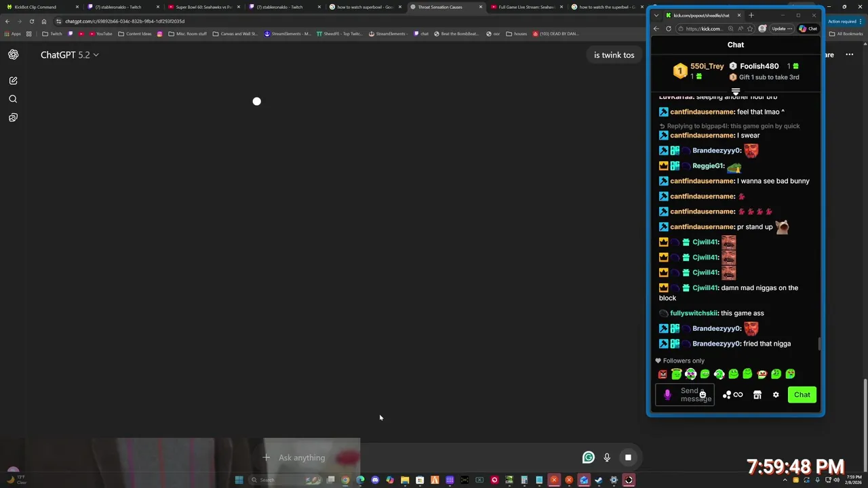The width and height of the screenshot is (868, 488).
Task: Open search chats magnifier in ChatGPT sidebar
Action: tap(13, 99)
